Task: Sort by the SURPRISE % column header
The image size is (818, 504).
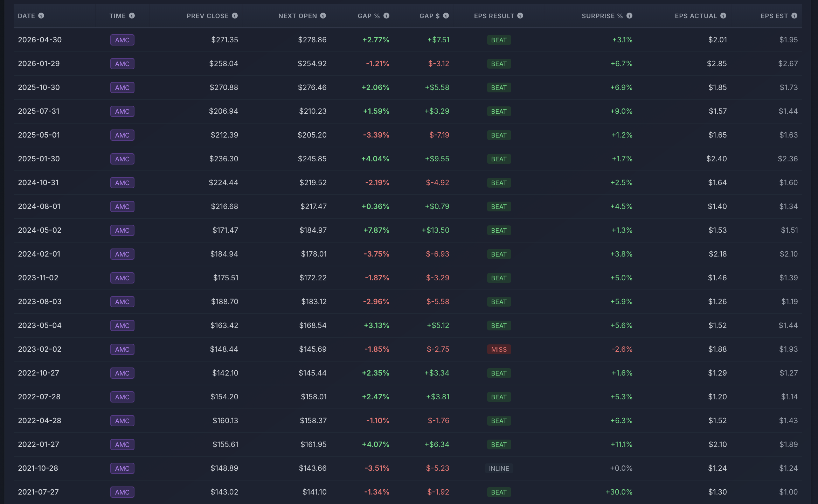Action: (602, 16)
